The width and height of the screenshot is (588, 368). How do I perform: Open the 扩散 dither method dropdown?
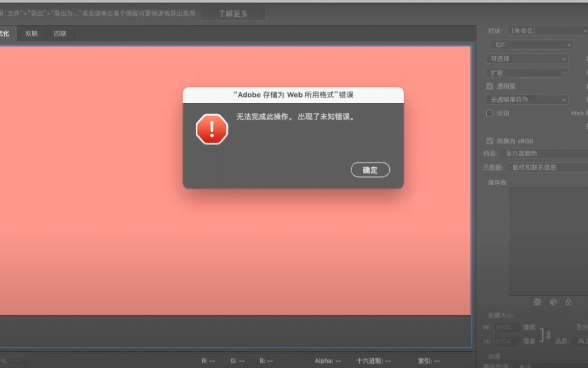pyautogui.click(x=527, y=73)
